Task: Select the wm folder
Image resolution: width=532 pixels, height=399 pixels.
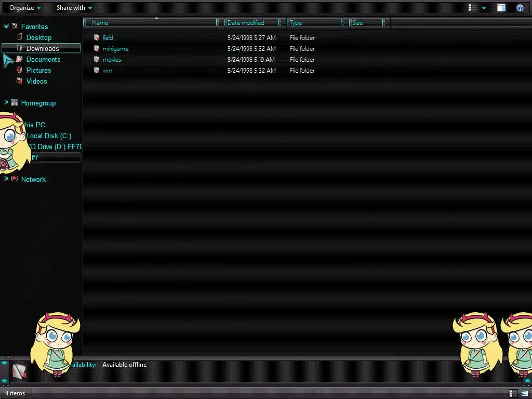Action: (107, 71)
